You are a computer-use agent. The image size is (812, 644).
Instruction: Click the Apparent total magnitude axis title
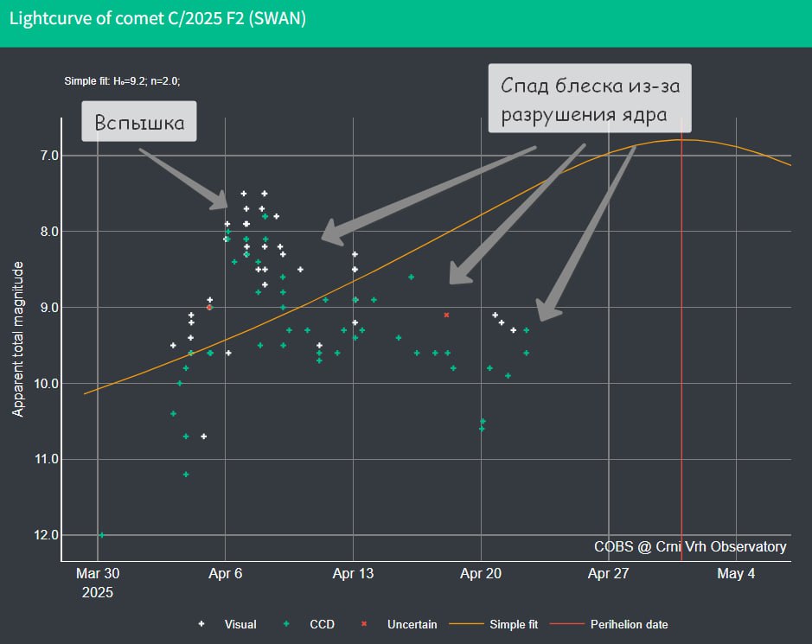[x=17, y=339]
